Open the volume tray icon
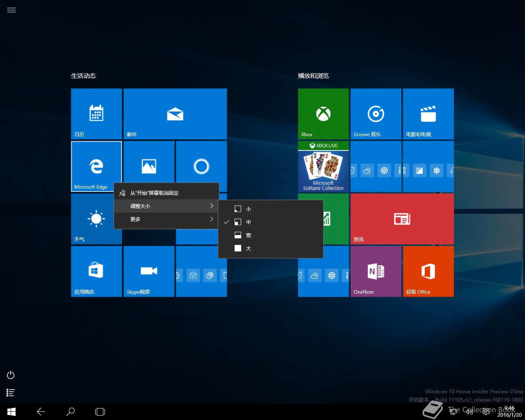The height and width of the screenshot is (420, 525). click(470, 412)
